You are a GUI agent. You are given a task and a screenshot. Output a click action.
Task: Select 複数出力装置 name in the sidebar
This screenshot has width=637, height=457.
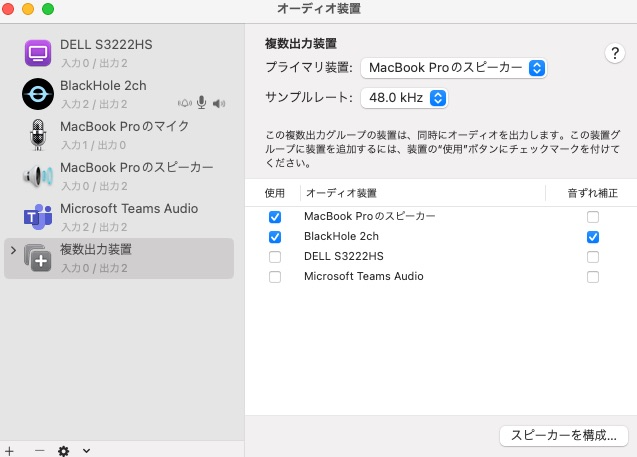click(96, 249)
